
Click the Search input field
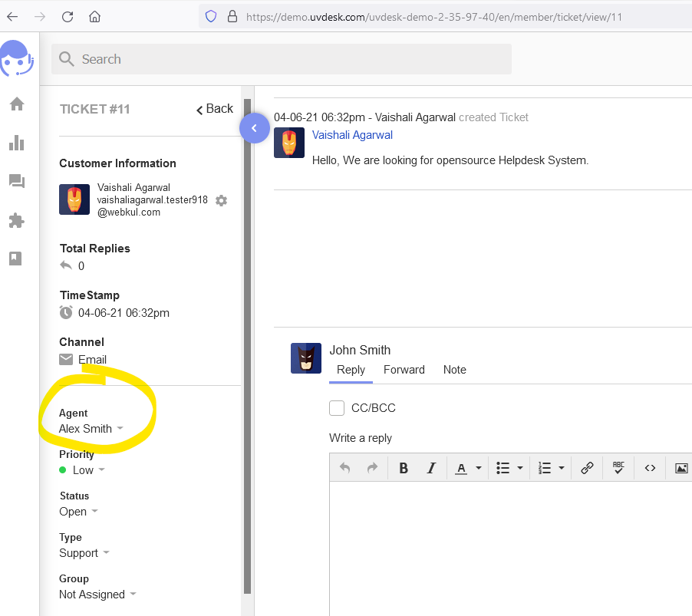click(292, 59)
